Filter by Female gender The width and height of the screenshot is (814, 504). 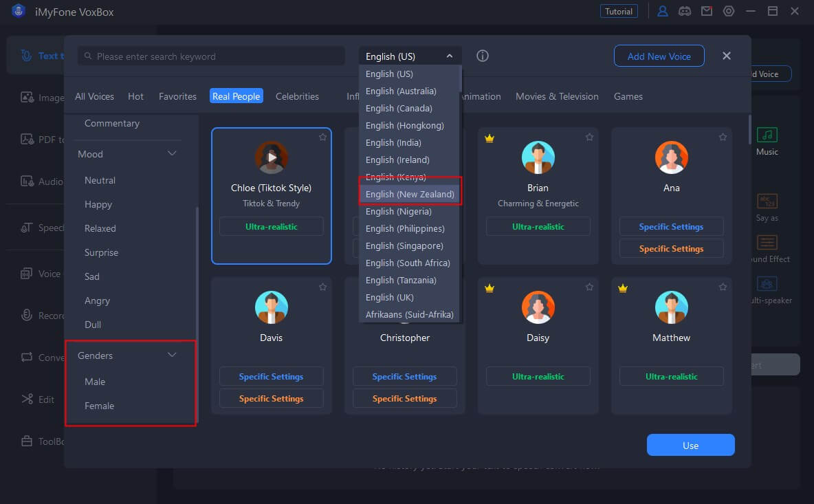tap(99, 406)
